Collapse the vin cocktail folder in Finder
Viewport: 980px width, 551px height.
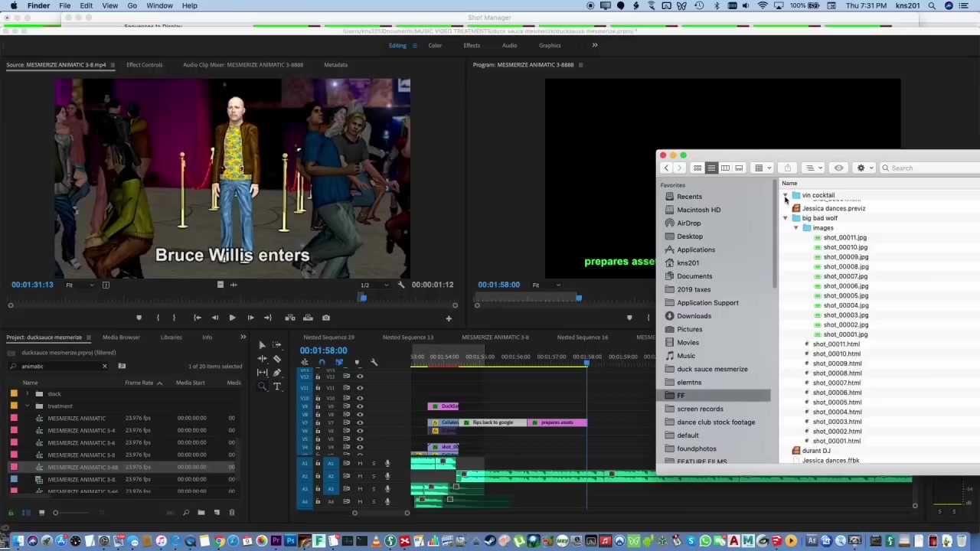click(786, 196)
